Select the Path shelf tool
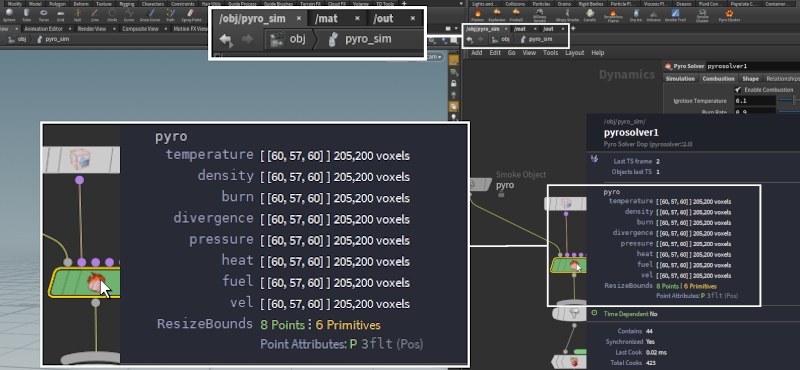This screenshot has height=370, width=800. tap(170, 15)
